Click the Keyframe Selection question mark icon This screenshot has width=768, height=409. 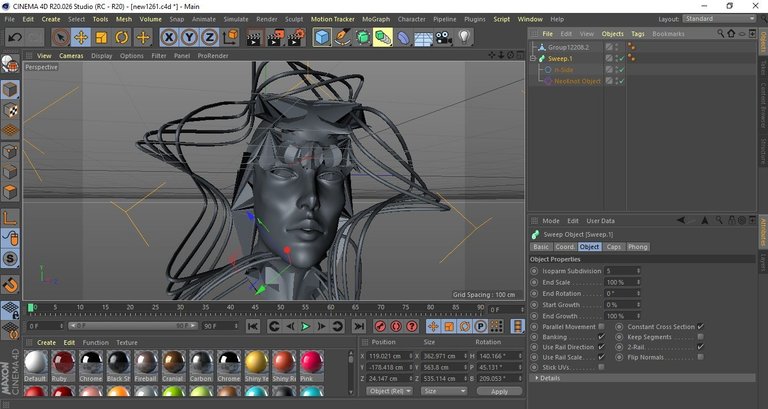click(412, 326)
